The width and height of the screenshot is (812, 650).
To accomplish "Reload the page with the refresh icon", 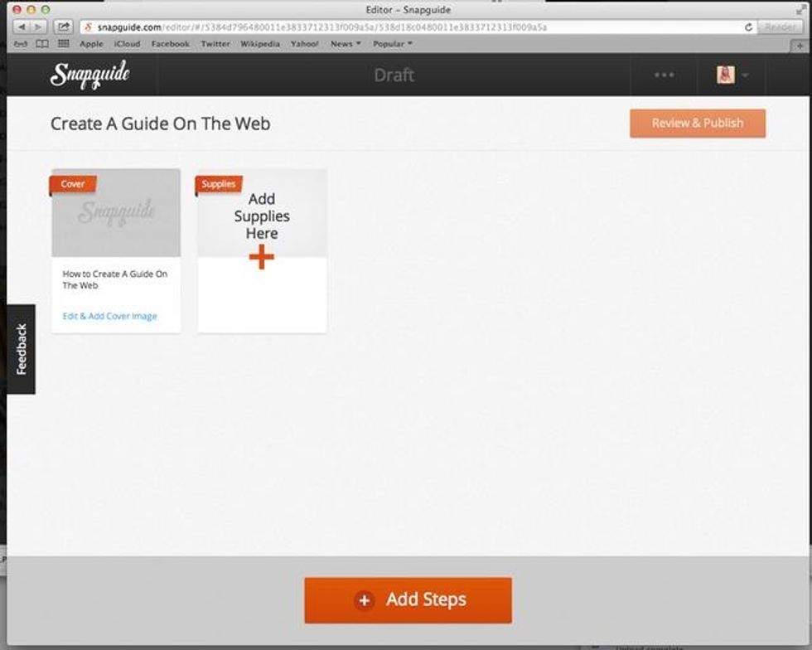I will pyautogui.click(x=747, y=27).
